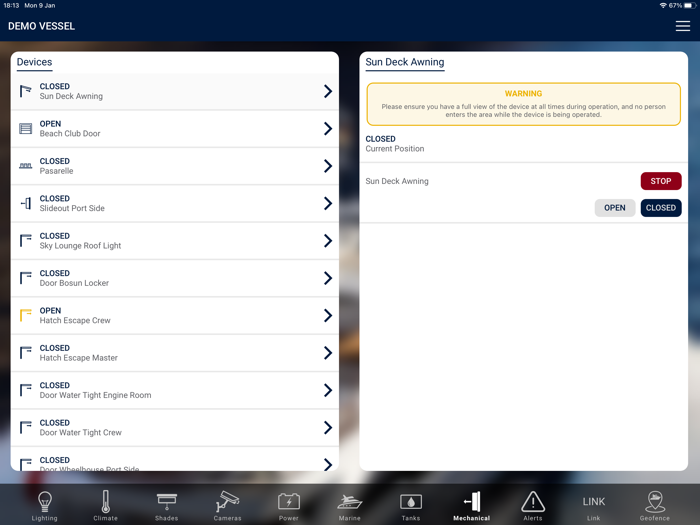
Task: Open the Shades section
Action: coord(167,505)
